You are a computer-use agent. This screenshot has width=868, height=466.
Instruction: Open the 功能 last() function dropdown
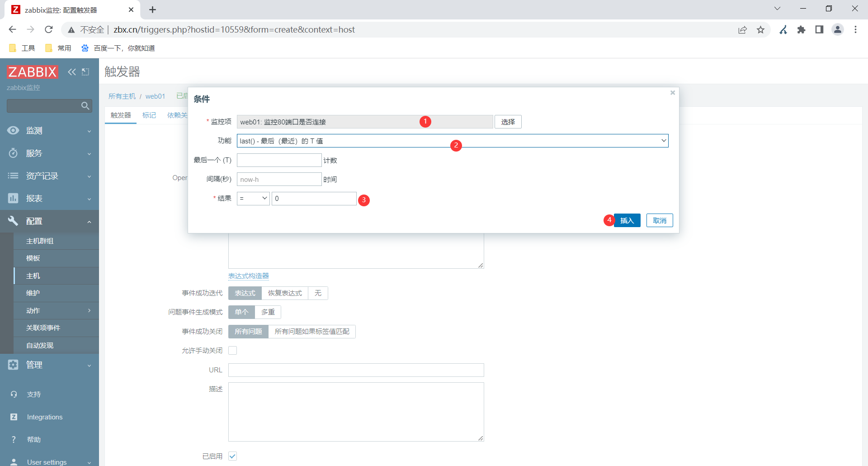(x=453, y=141)
